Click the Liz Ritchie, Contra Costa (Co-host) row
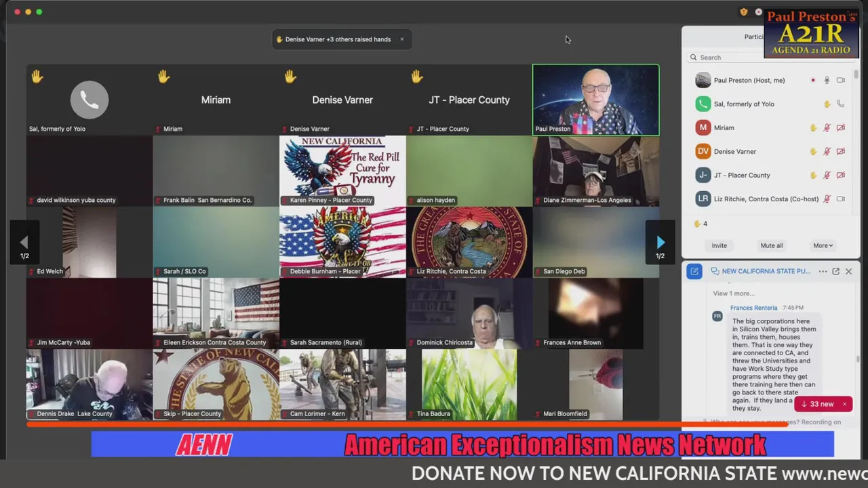Viewport: 868px width, 488px height. pyautogui.click(x=772, y=199)
